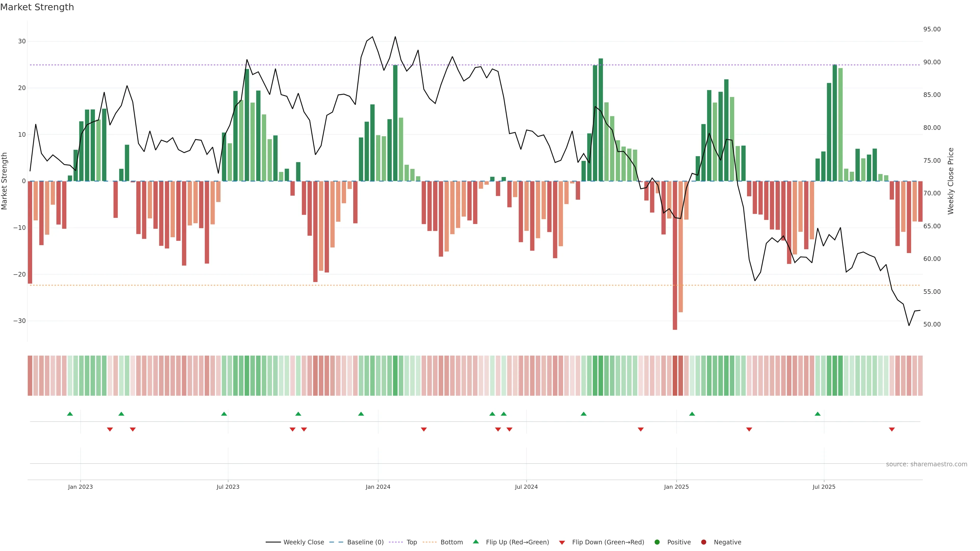This screenshot has height=551, width=980.
Task: Click the green Positive legend dot
Action: pyautogui.click(x=657, y=542)
